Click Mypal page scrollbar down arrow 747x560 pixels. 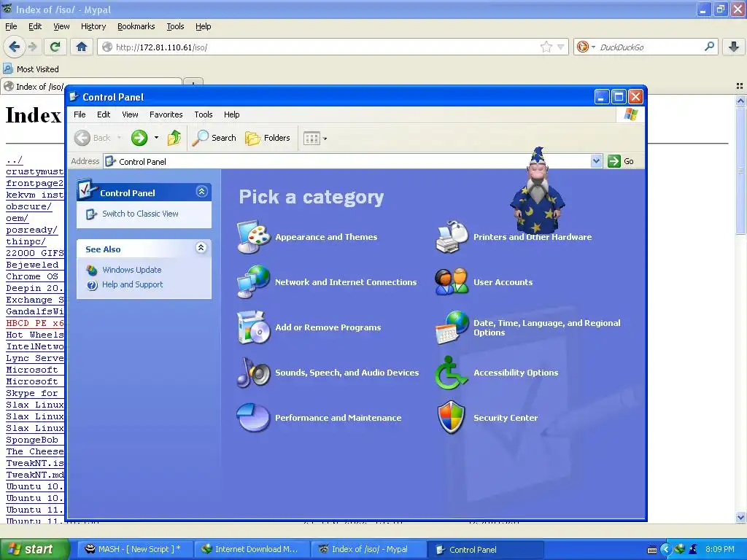(740, 517)
